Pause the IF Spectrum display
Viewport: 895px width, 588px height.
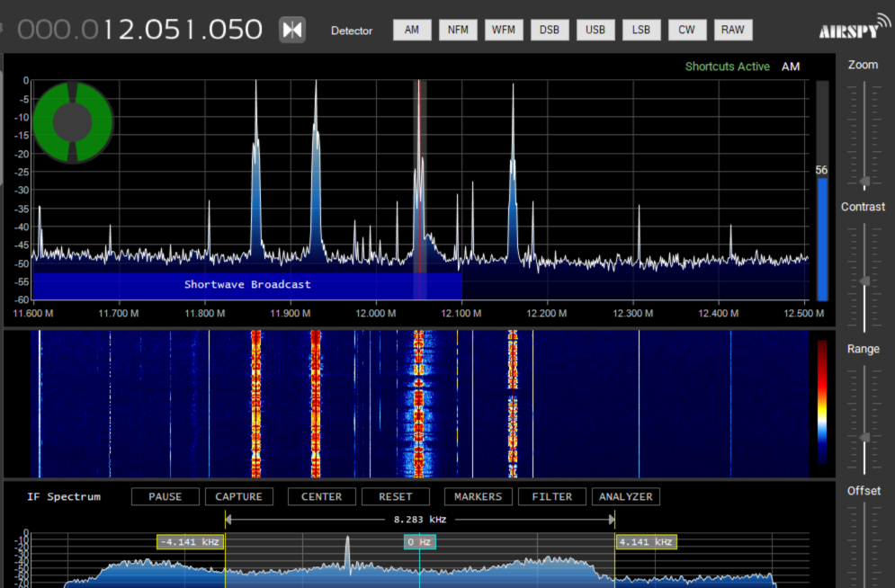coord(165,496)
